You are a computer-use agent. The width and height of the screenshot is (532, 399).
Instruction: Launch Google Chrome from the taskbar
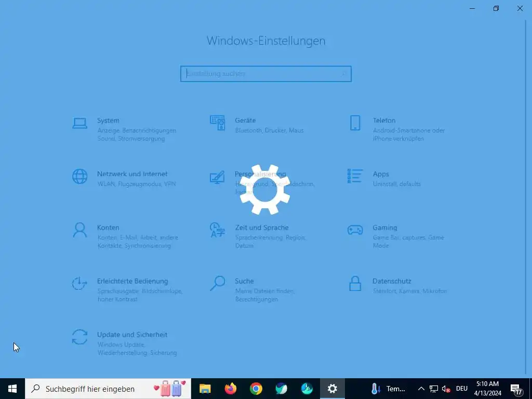pyautogui.click(x=256, y=389)
